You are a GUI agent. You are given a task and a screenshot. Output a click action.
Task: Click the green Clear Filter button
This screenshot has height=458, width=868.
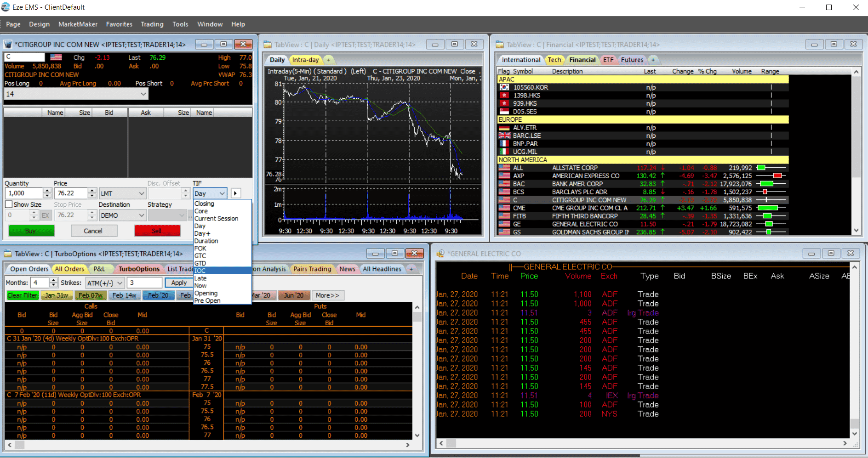tap(23, 295)
